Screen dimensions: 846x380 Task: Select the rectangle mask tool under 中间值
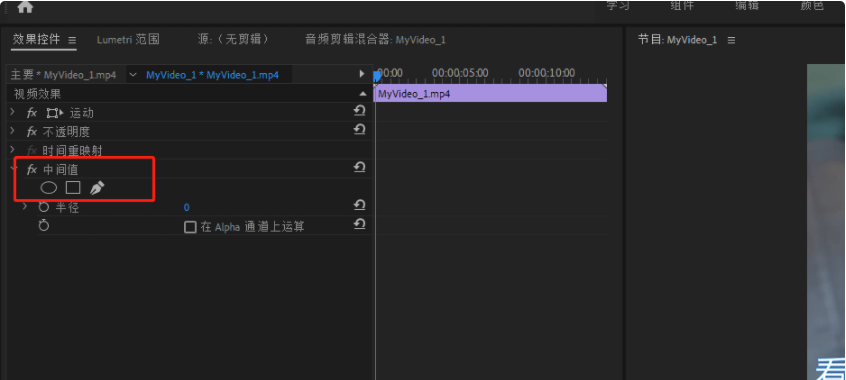(73, 187)
